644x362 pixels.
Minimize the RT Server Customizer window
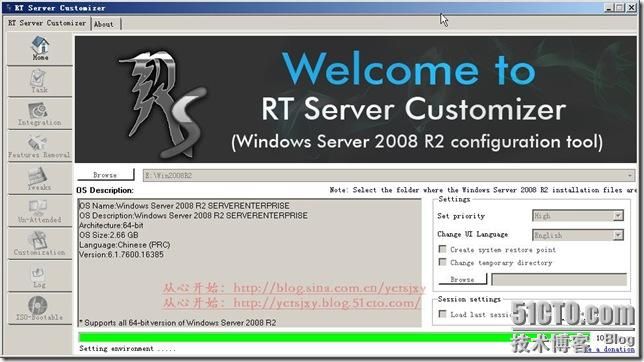(610, 7)
